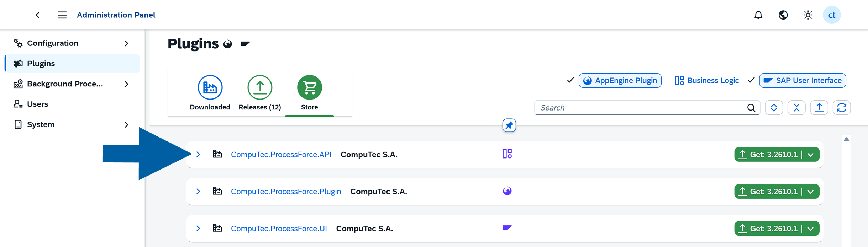Viewport: 868px width, 247px height.
Task: Switch theme with the sun icon
Action: click(808, 15)
